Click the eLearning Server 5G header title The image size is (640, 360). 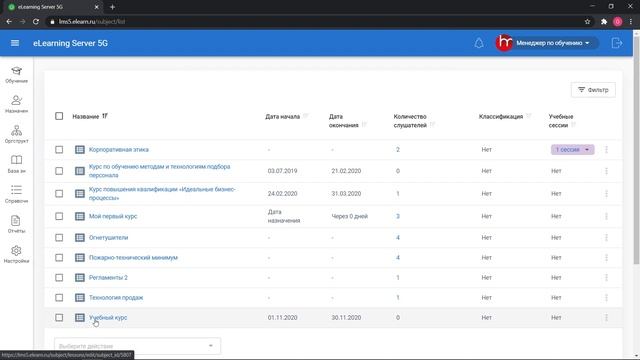tap(70, 43)
